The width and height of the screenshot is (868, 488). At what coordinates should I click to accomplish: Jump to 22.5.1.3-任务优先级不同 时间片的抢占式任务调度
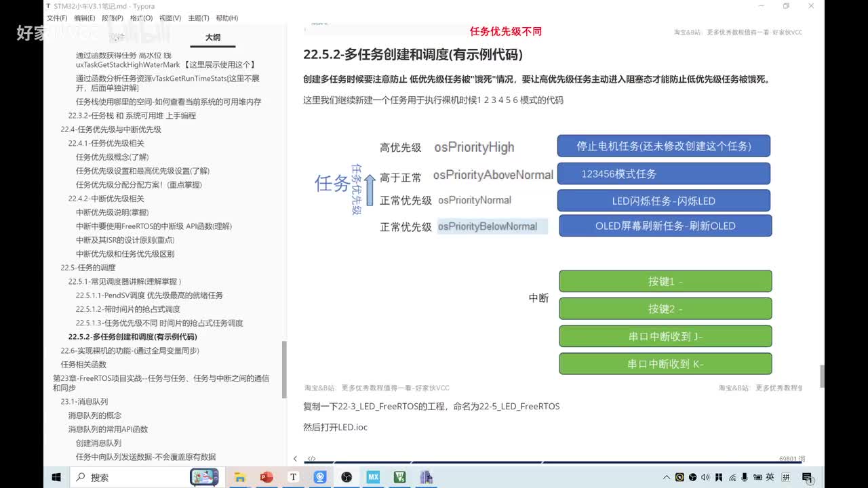[159, 323]
